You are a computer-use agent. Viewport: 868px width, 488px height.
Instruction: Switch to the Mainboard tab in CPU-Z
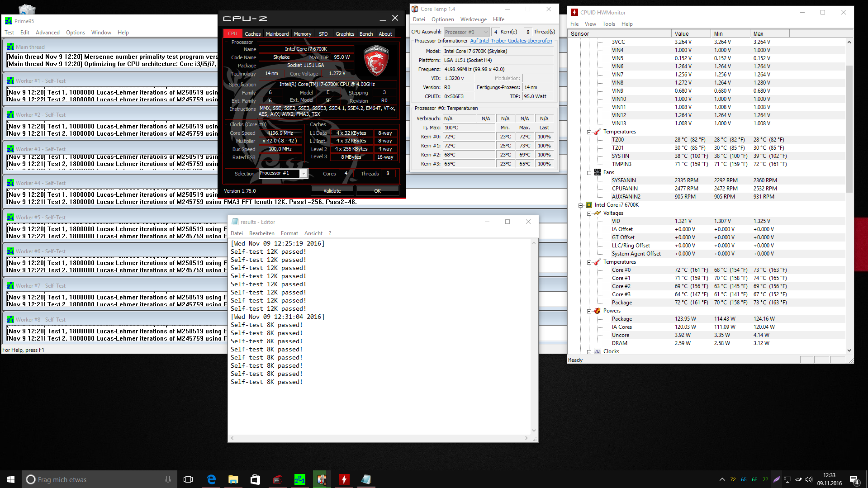pos(277,34)
